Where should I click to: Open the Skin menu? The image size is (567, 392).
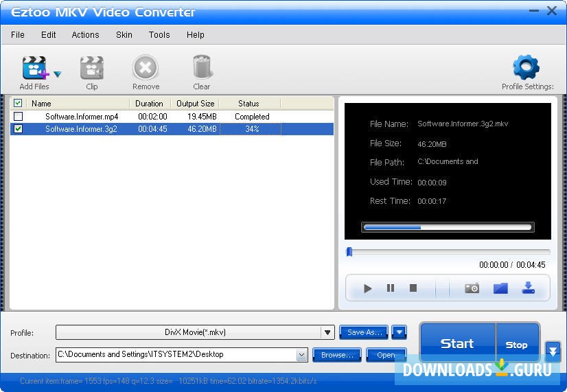(124, 35)
